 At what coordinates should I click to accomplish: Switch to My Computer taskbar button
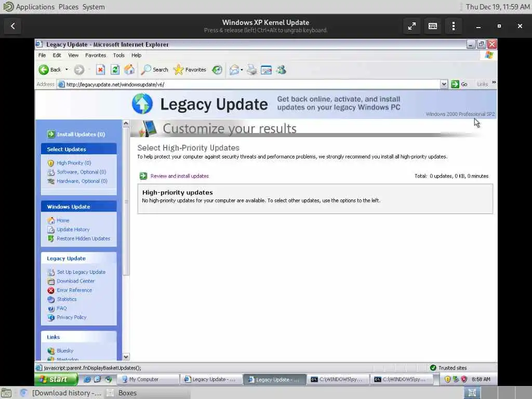148,379
